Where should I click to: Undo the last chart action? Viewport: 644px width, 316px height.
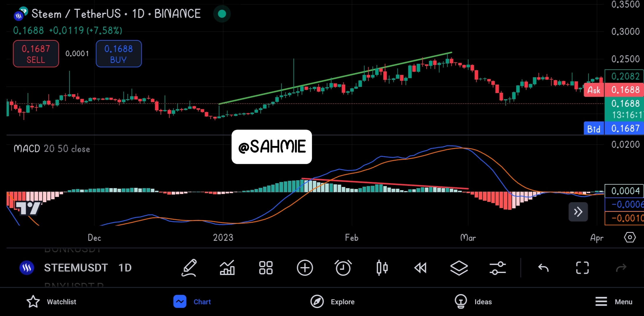point(543,268)
